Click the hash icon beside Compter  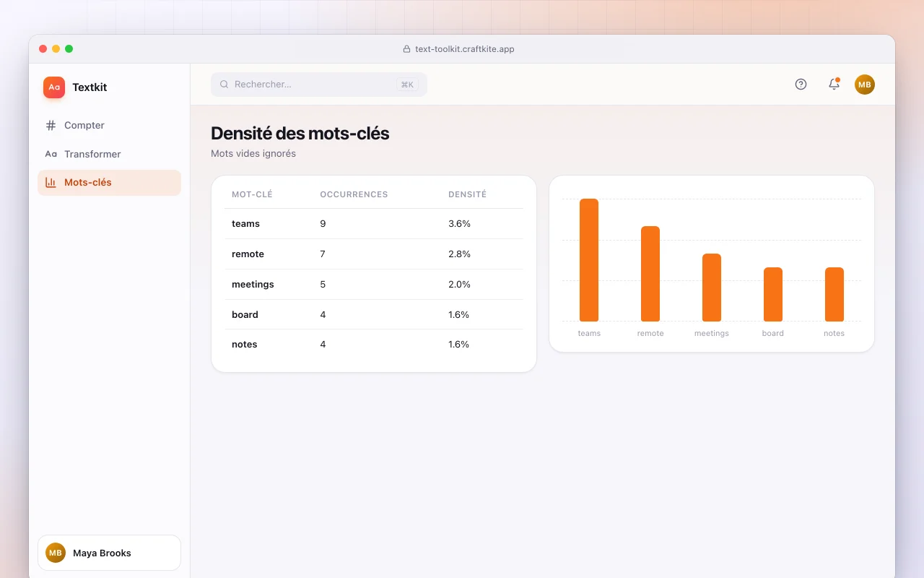(x=51, y=125)
